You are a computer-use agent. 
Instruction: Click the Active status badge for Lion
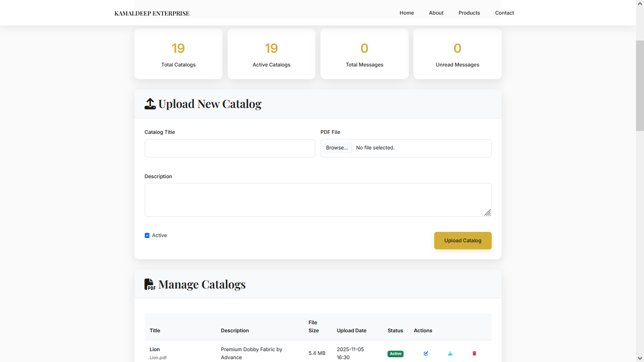click(x=396, y=354)
